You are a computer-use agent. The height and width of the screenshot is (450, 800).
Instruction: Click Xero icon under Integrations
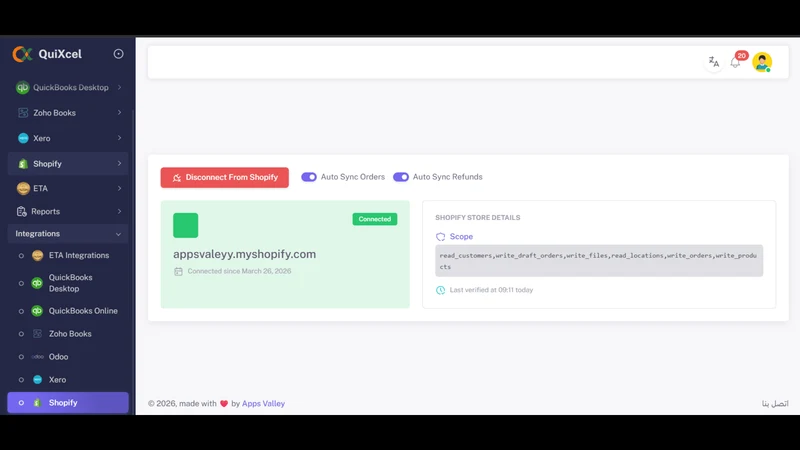pyautogui.click(x=37, y=380)
